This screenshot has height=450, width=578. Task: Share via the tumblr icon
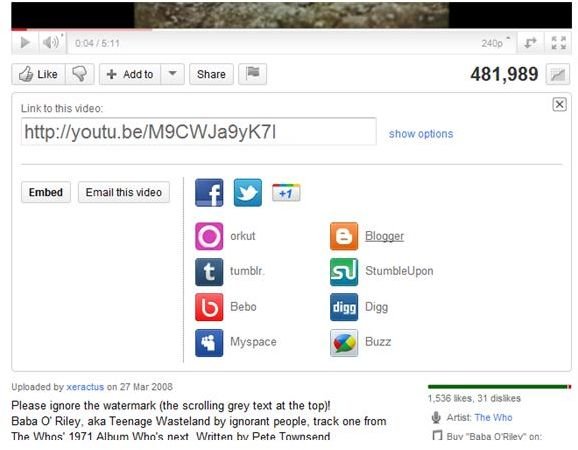tap(209, 272)
